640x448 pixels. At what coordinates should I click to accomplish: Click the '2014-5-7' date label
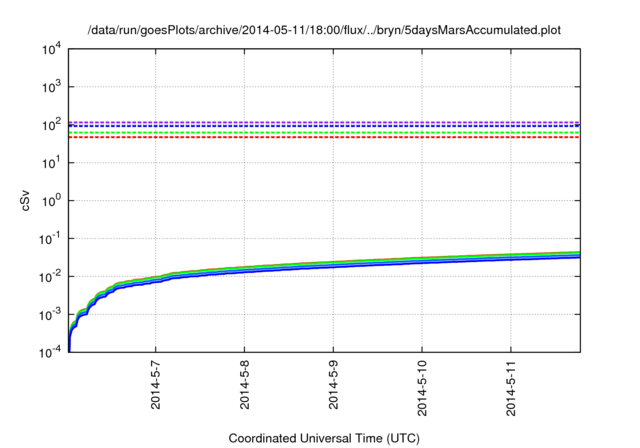coord(156,385)
